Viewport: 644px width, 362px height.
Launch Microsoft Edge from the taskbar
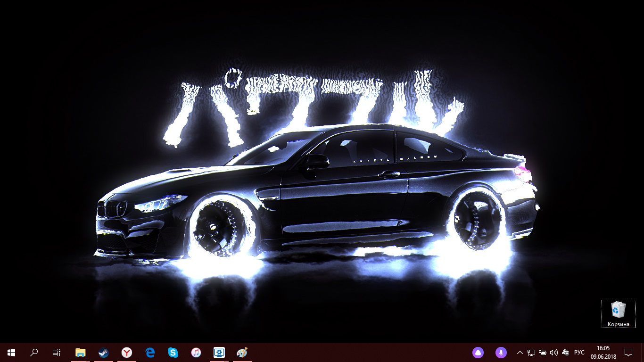click(150, 352)
